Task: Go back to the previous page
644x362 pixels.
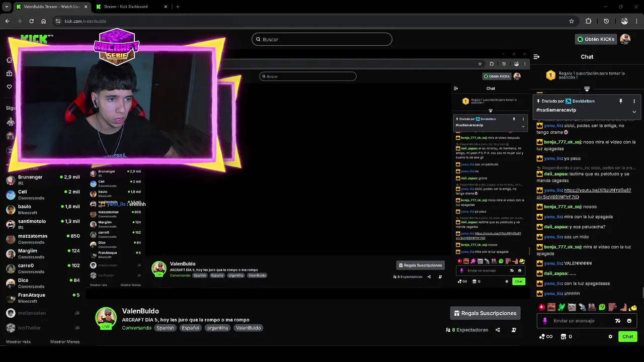Action: pyautogui.click(x=7, y=21)
